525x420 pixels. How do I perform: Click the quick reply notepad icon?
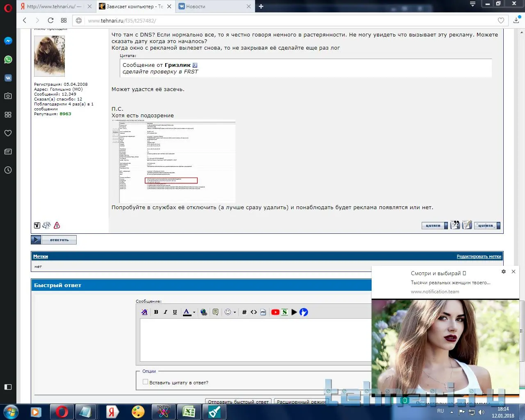click(467, 225)
